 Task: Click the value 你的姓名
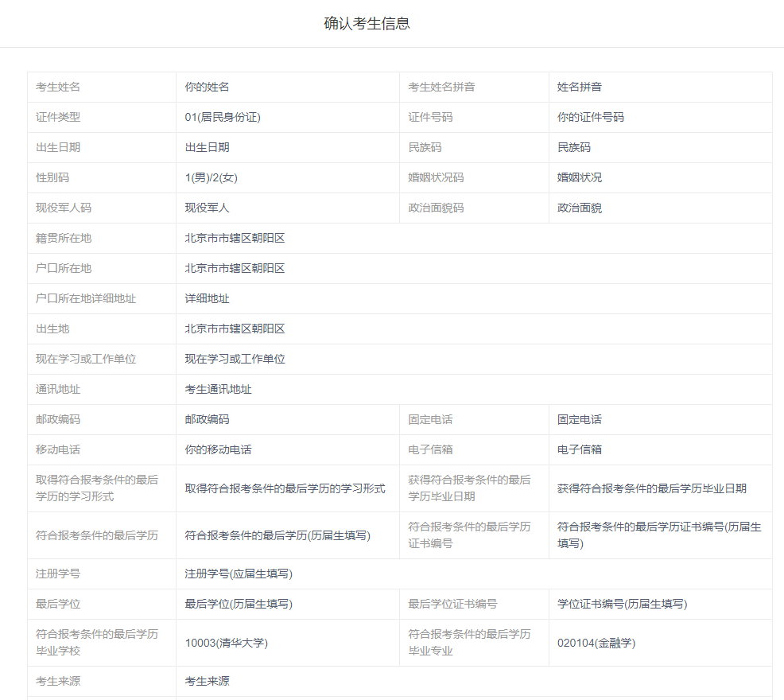click(x=207, y=87)
